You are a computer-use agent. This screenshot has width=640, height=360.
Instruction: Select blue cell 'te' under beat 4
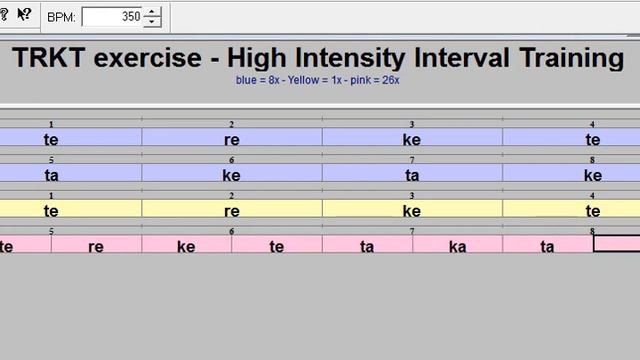tap(571, 137)
